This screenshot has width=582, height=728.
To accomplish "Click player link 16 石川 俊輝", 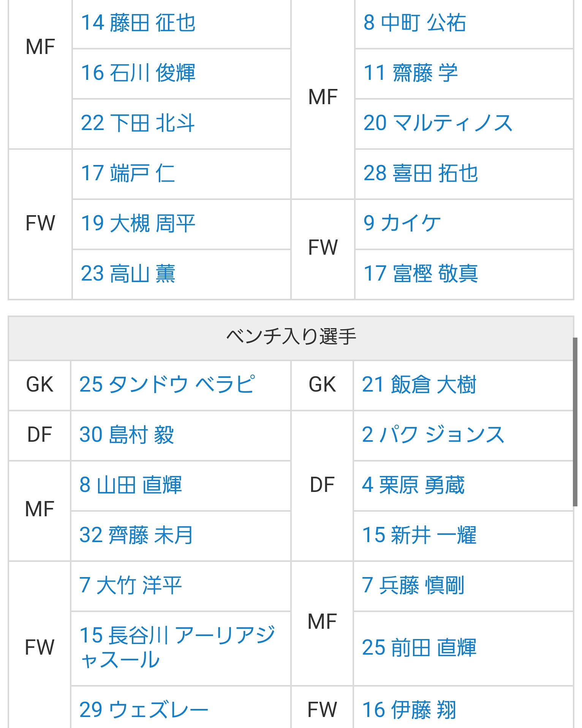I will click(x=138, y=73).
